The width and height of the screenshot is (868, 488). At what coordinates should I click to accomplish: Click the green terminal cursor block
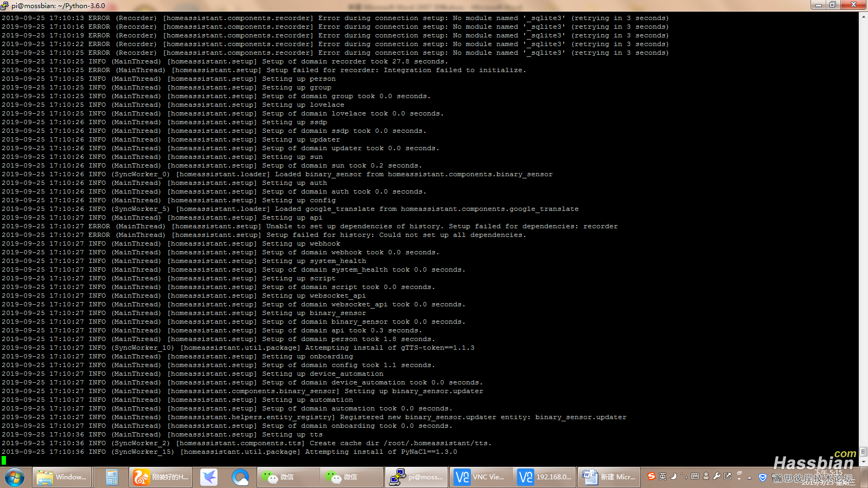[4, 460]
